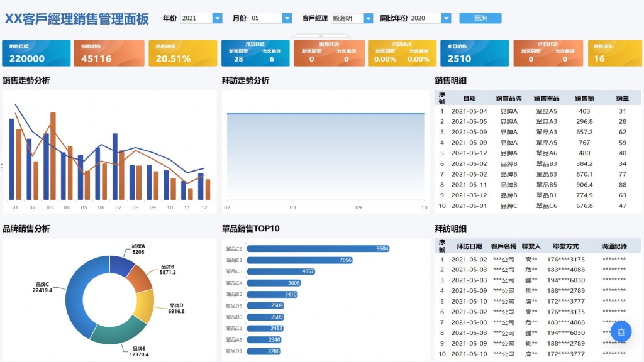Viewport: 644px width, 362px height.
Task: Open the 月份 dropdown arrow
Action: (x=287, y=18)
